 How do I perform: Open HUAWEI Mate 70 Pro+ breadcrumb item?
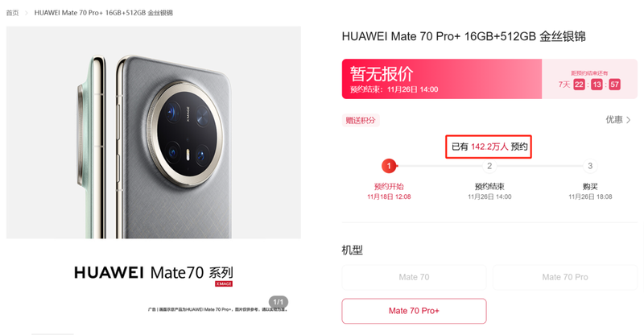coord(104,13)
